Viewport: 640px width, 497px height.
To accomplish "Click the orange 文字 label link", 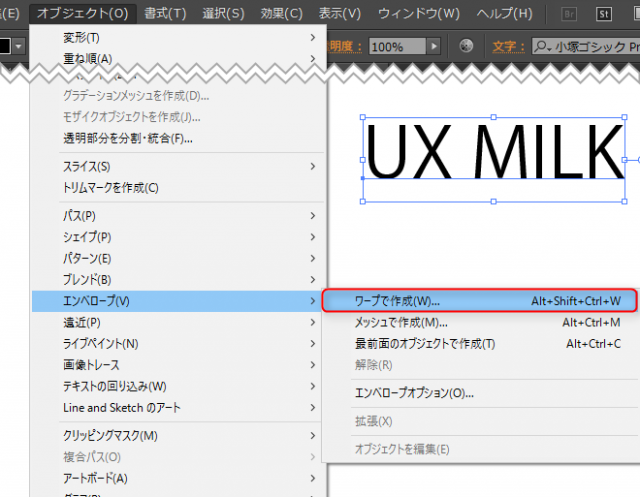I will click(x=509, y=46).
